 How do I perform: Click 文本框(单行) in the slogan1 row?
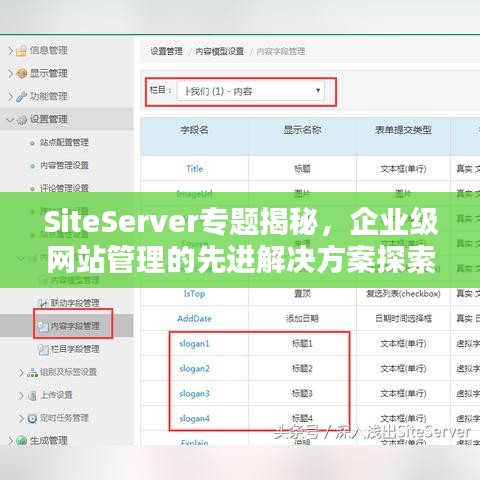click(403, 344)
